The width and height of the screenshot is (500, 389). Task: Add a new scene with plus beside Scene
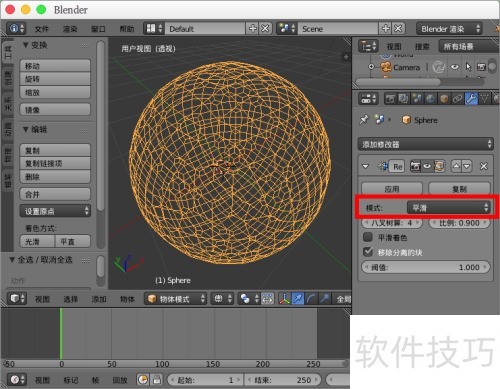coord(386,29)
